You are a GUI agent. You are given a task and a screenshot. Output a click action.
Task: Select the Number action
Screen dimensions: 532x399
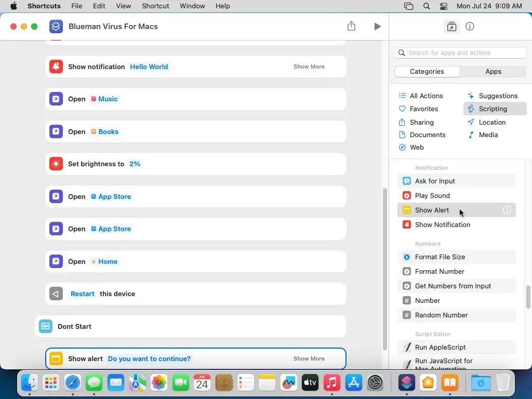tap(456, 301)
